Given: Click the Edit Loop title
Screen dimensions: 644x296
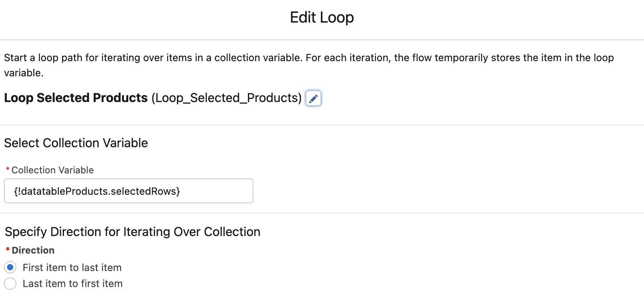Looking at the screenshot, I should click(x=321, y=17).
